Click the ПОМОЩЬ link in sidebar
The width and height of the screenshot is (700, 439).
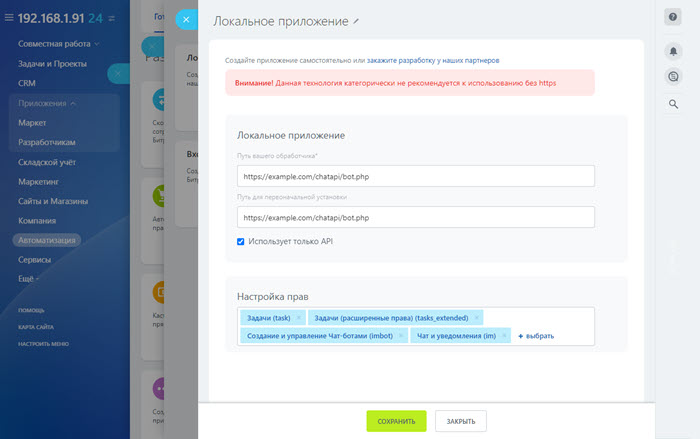(31, 310)
